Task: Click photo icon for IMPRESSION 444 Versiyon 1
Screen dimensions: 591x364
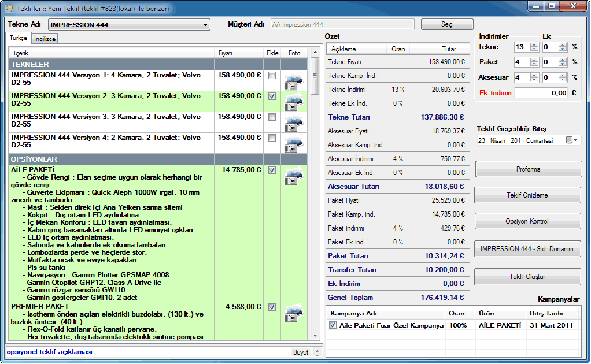Action: [x=294, y=81]
